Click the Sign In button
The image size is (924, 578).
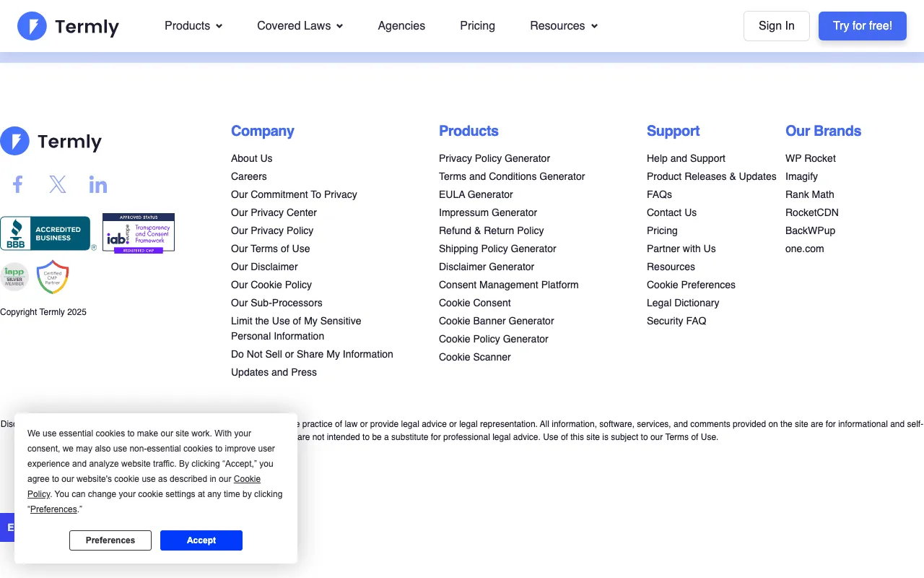click(x=776, y=25)
